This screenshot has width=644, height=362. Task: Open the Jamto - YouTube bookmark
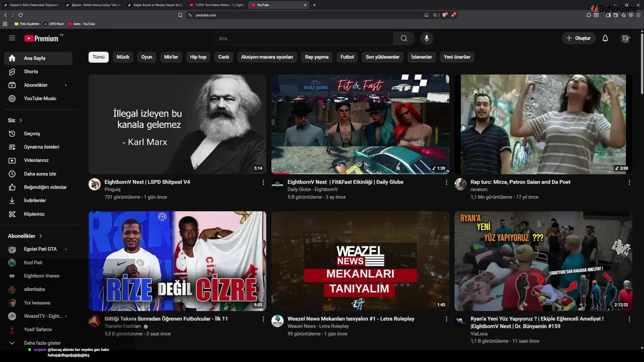(x=82, y=24)
